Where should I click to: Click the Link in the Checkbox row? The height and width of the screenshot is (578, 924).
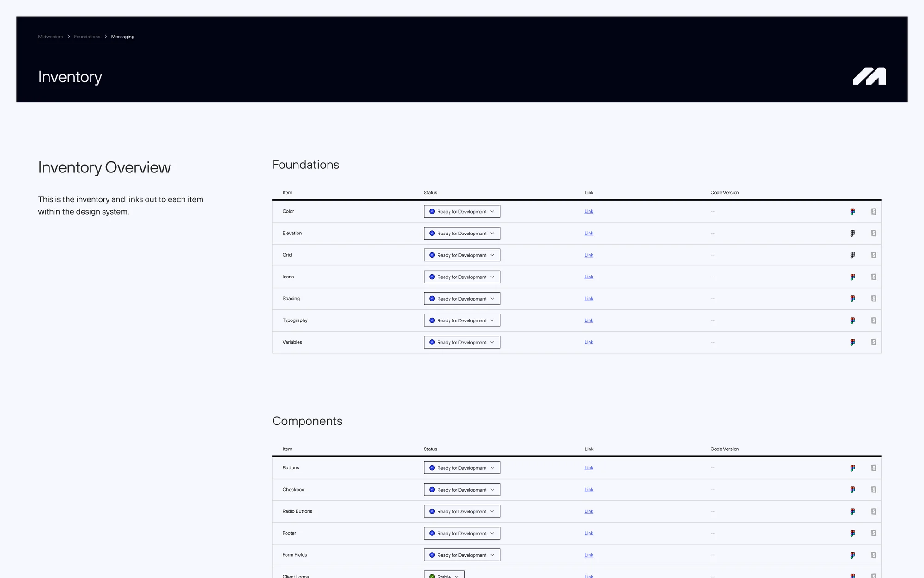tap(589, 489)
